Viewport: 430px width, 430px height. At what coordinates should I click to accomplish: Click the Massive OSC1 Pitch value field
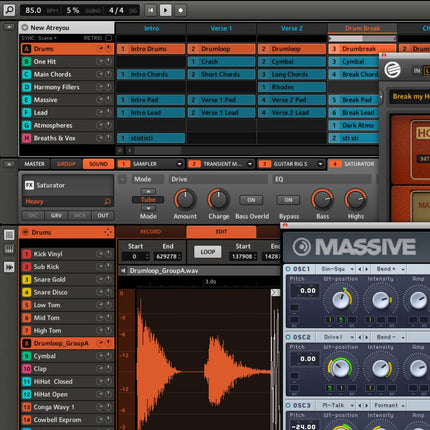(304, 291)
